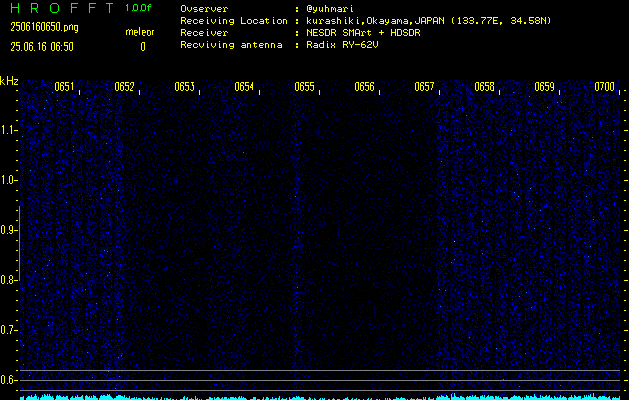Click the 1.0 kHz axis label
The height and width of the screenshot is (400, 629).
pos(8,180)
